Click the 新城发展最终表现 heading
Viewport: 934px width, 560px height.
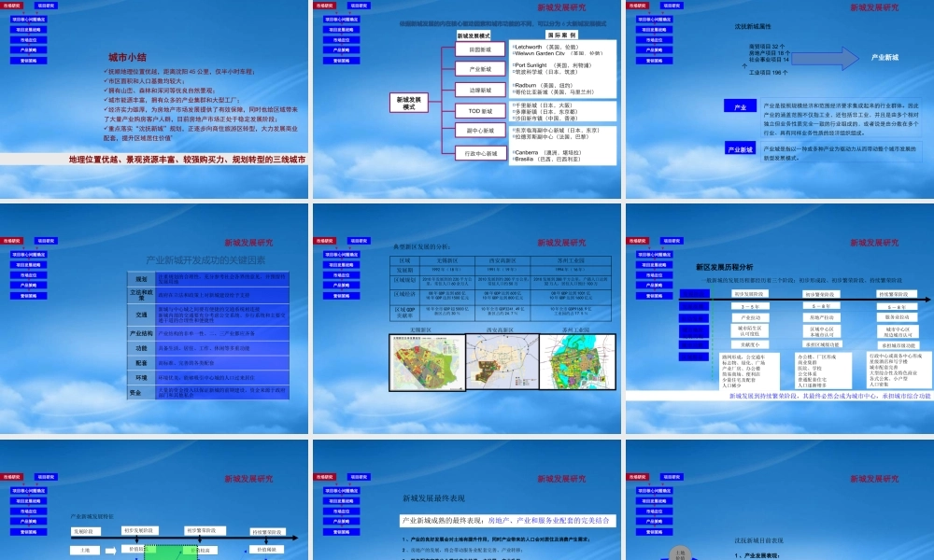tap(433, 498)
